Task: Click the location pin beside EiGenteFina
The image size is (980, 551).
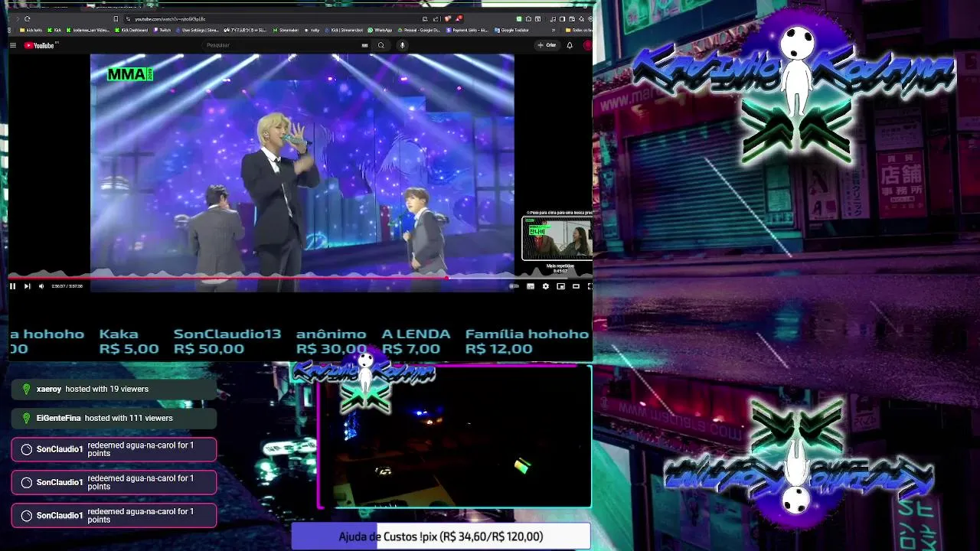Action: point(27,419)
